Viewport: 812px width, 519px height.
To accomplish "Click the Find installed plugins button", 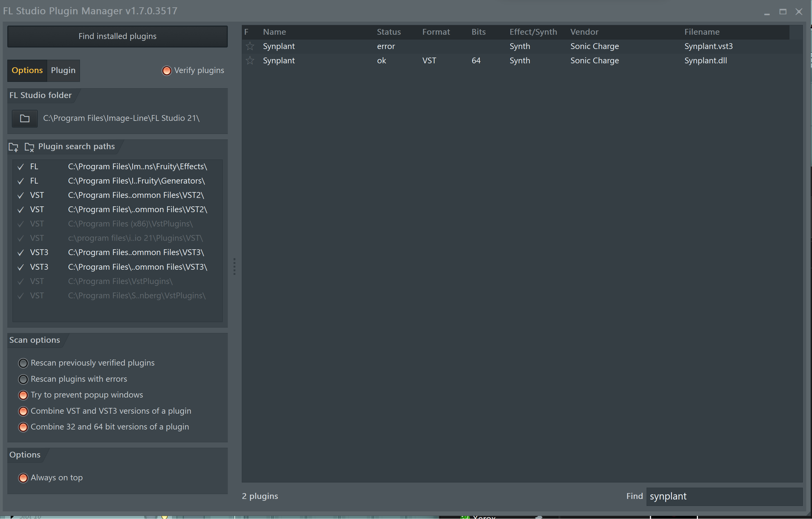I will click(117, 37).
